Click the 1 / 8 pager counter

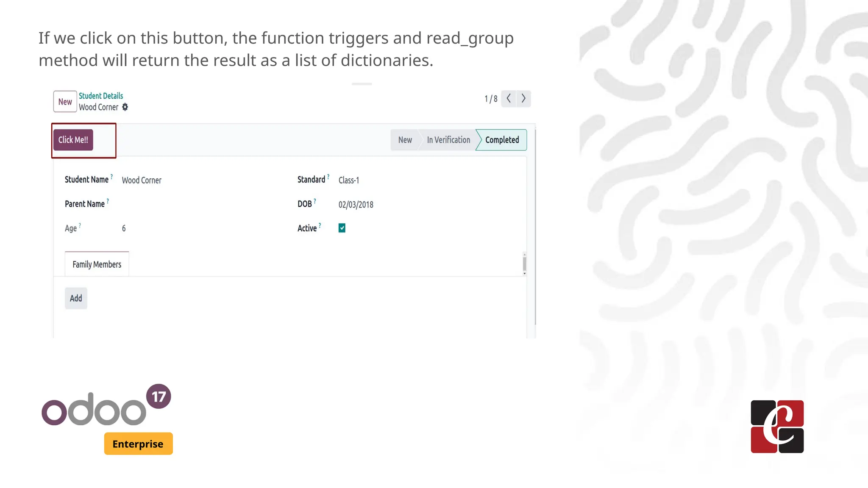[x=491, y=99]
